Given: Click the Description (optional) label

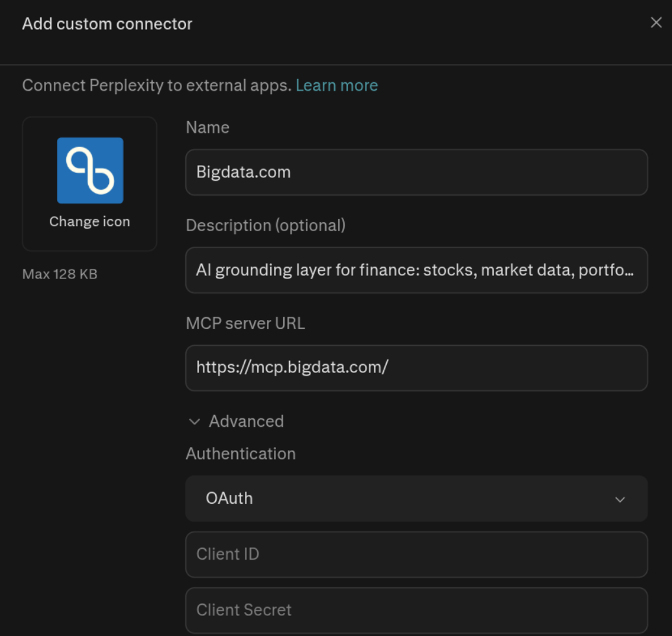Looking at the screenshot, I should coord(266,225).
